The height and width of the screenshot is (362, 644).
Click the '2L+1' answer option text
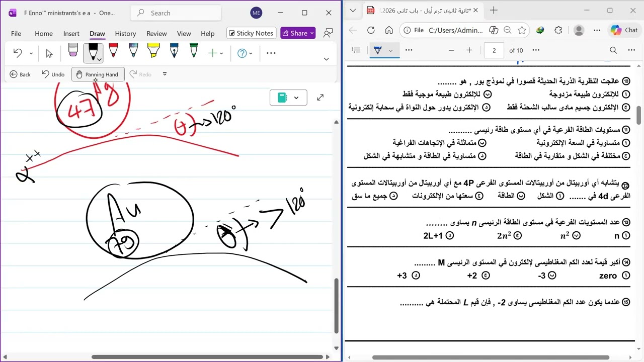point(433,235)
